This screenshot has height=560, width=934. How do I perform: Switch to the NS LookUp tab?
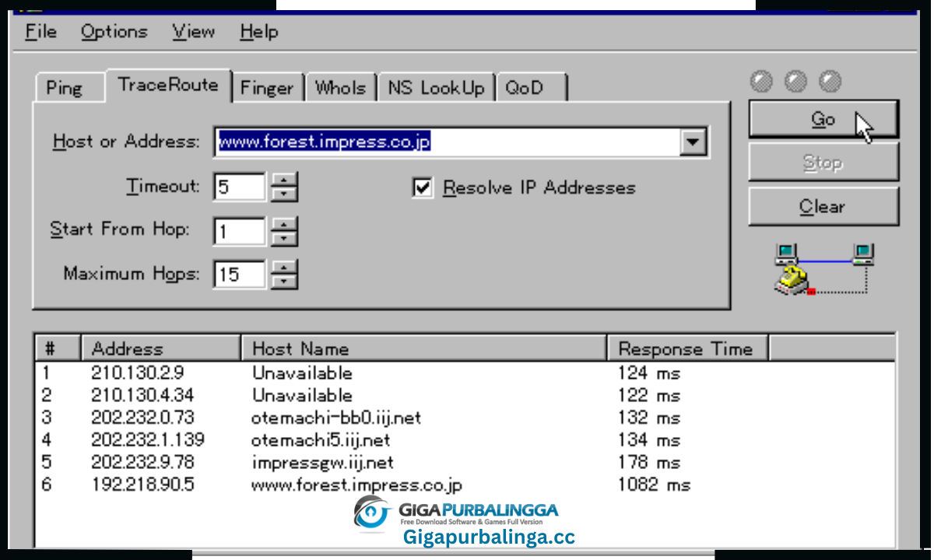click(x=436, y=88)
